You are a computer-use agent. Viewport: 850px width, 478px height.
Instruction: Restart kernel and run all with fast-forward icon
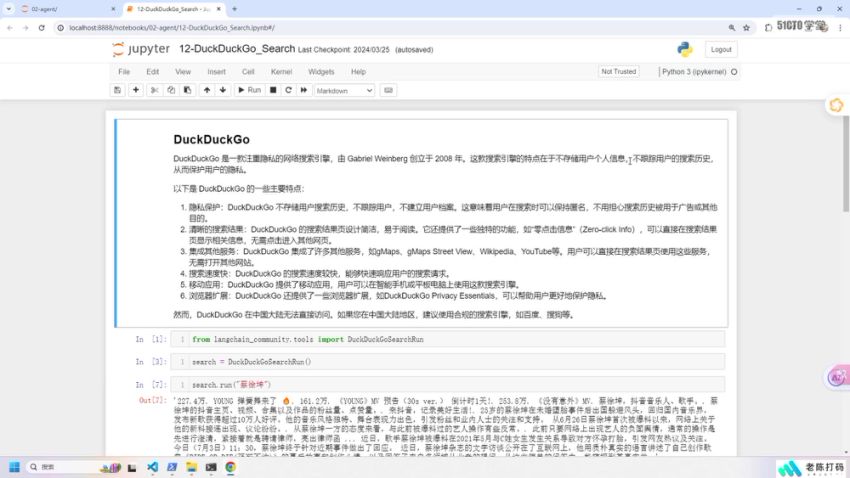tap(304, 91)
